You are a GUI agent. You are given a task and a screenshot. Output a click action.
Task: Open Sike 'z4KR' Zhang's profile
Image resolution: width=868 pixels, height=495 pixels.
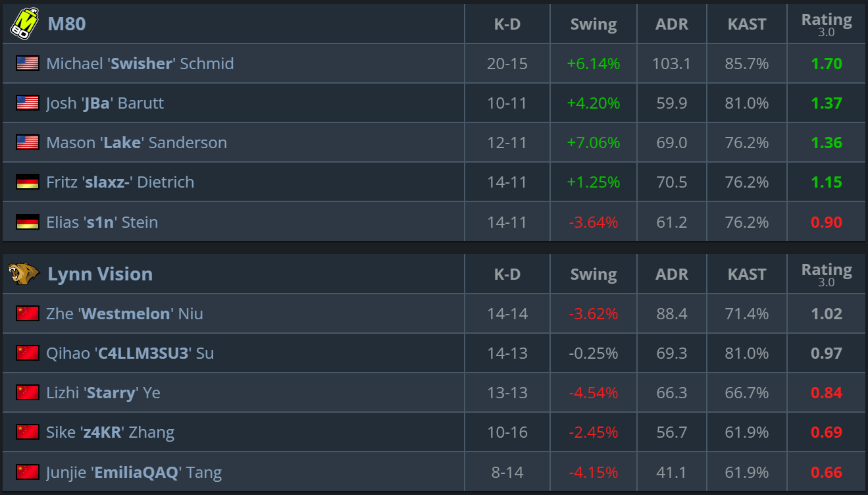(x=110, y=432)
